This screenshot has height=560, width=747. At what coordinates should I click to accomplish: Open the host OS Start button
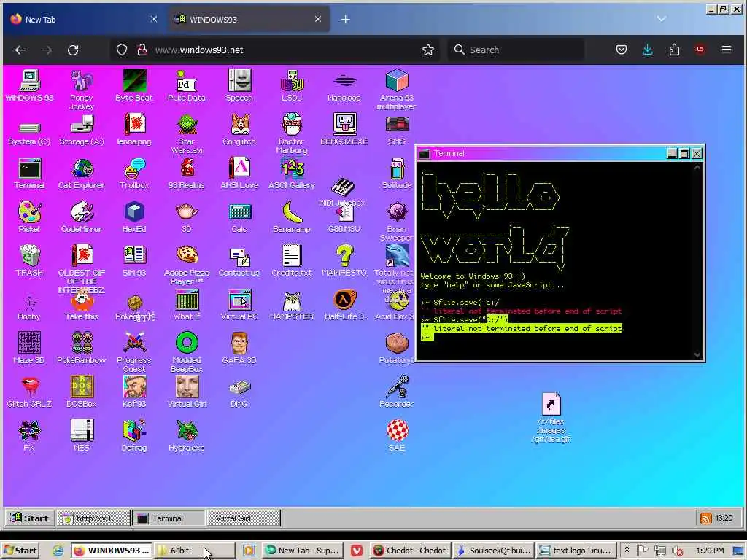point(19,551)
